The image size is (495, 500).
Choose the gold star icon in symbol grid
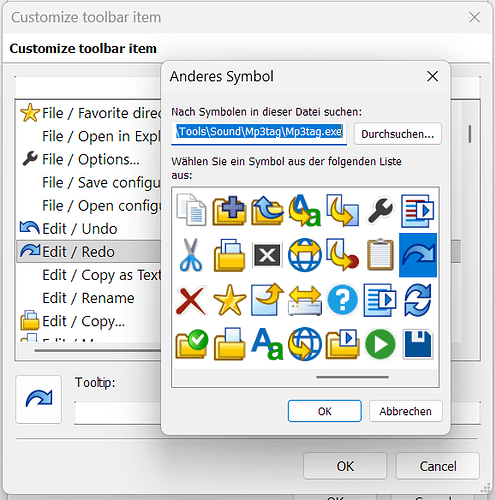point(229,300)
